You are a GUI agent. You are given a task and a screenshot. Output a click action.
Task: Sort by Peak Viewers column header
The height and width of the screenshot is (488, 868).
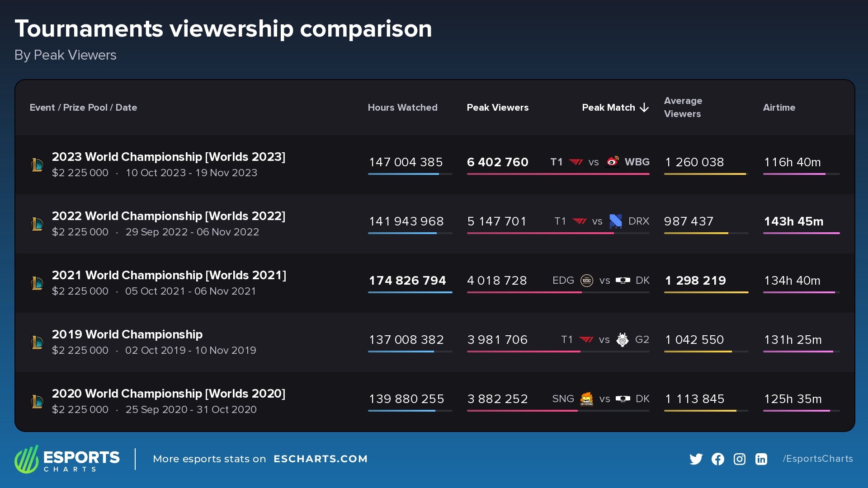click(x=497, y=108)
